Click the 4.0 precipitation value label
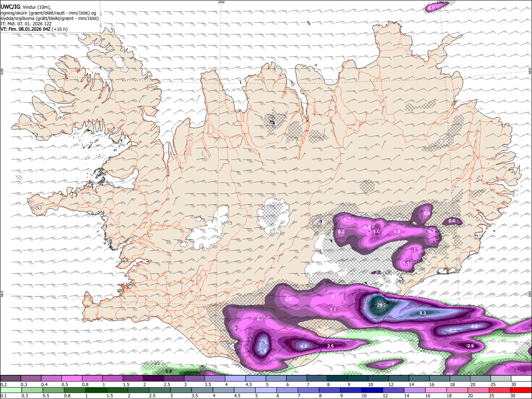 pyautogui.click(x=304, y=346)
